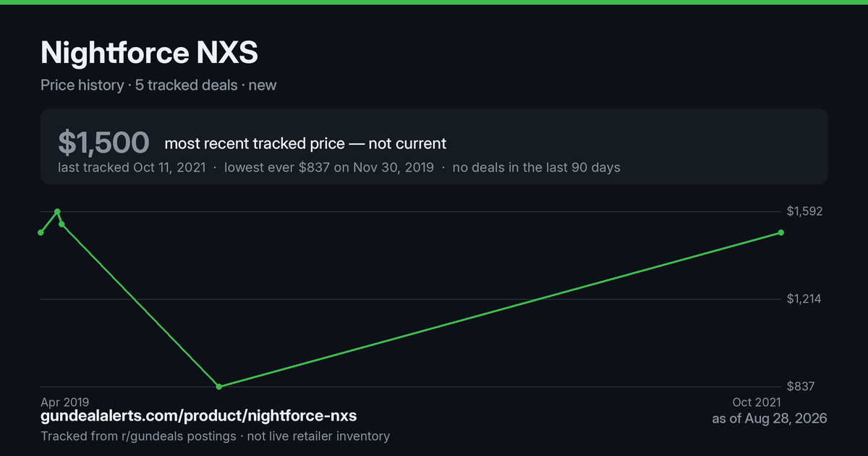Click 'lowest ever $837 on Nov 30, 2019' text
Screen dimensions: 868x456
pyautogui.click(x=329, y=167)
